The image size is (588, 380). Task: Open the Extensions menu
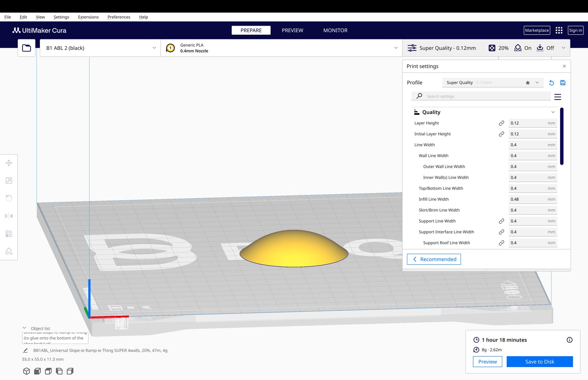88,17
